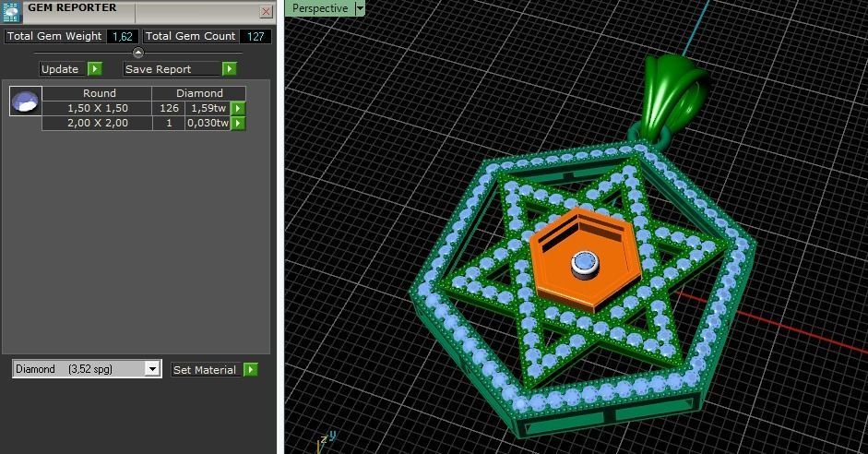Click the Total Gem Count label
The width and height of the screenshot is (868, 454).
pos(190,36)
